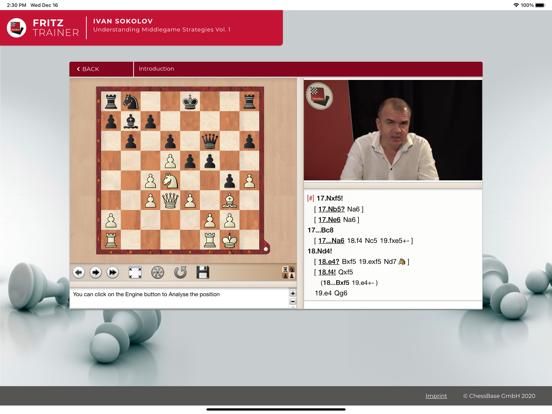Tap the clock time in status bar
The width and height of the screenshot is (552, 414).
(x=16, y=5)
